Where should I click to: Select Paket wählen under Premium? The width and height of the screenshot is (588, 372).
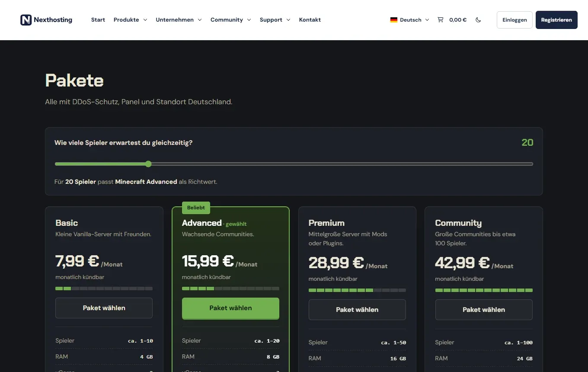(x=357, y=310)
